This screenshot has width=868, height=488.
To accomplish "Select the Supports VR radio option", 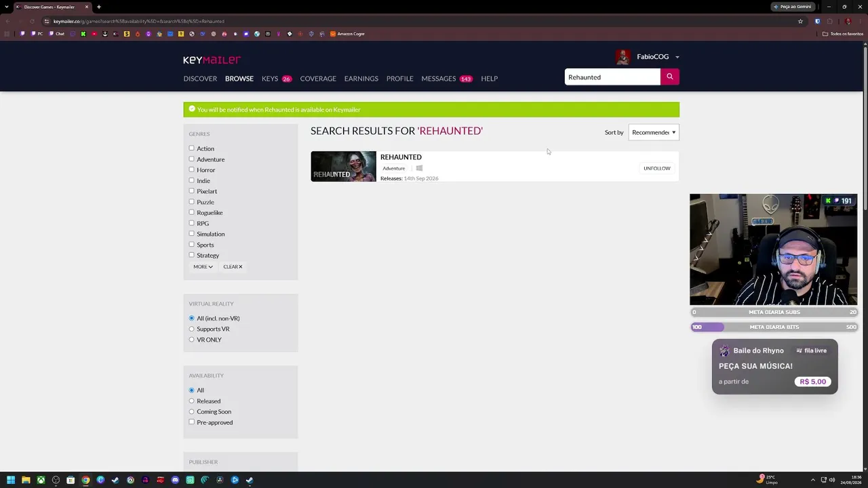I will (x=191, y=329).
